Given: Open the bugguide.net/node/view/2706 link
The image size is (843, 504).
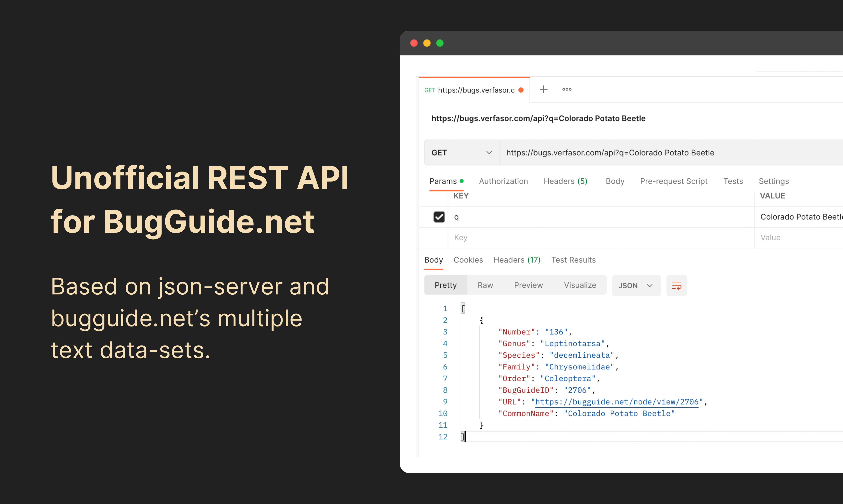Looking at the screenshot, I should [616, 402].
